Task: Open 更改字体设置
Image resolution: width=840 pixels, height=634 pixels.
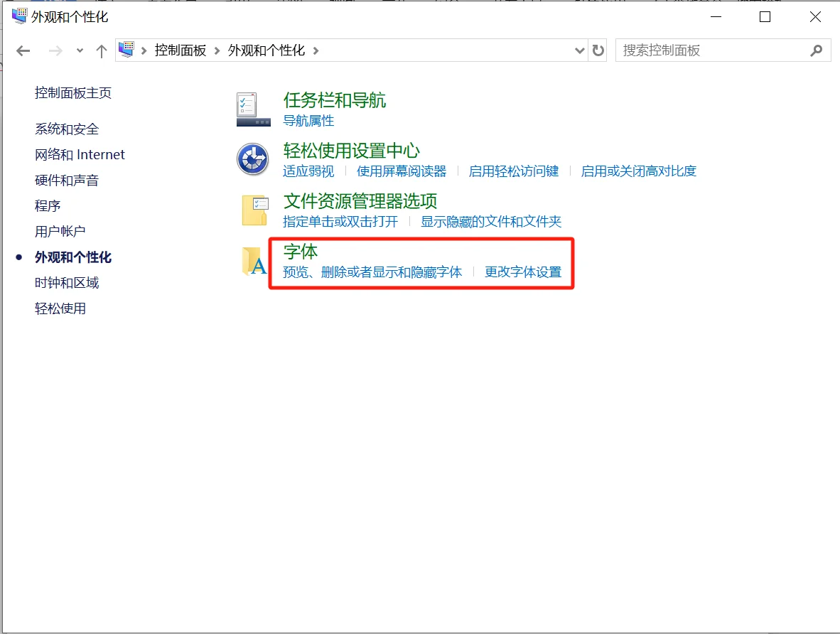Action: pyautogui.click(x=524, y=272)
